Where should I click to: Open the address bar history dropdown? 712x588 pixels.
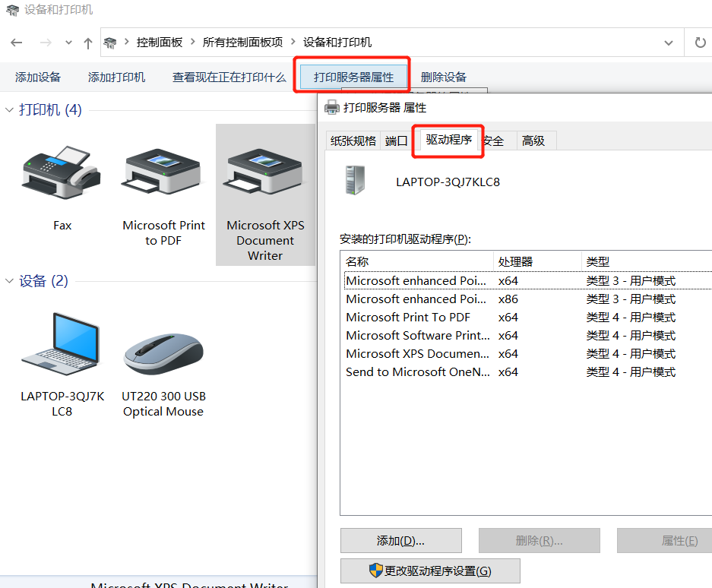pyautogui.click(x=669, y=43)
